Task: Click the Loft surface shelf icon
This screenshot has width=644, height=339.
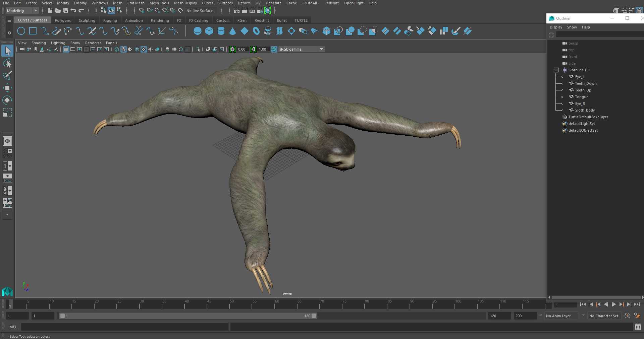Action: tap(279, 31)
